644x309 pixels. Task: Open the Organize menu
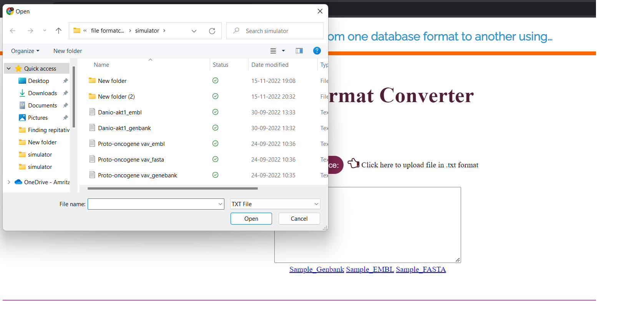[x=25, y=51]
